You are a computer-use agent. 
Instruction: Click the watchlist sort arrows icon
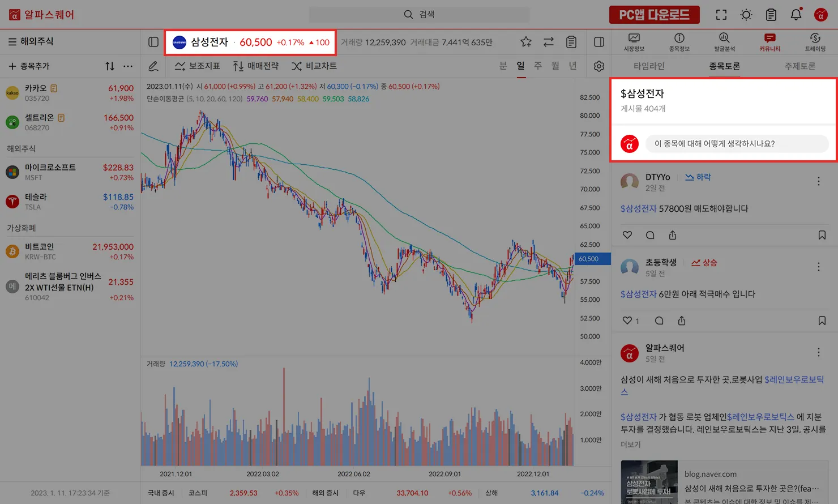(x=110, y=66)
